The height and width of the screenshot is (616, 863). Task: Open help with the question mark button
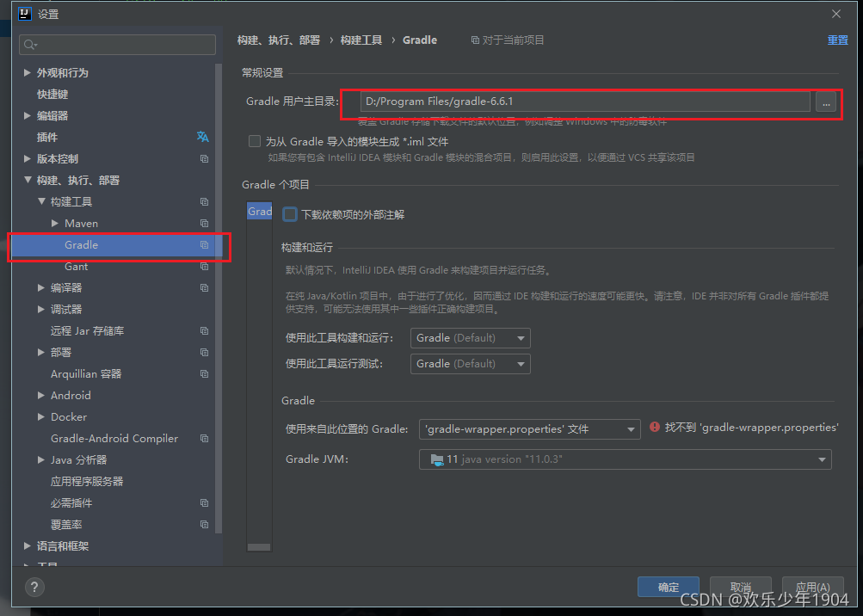pyautogui.click(x=34, y=587)
